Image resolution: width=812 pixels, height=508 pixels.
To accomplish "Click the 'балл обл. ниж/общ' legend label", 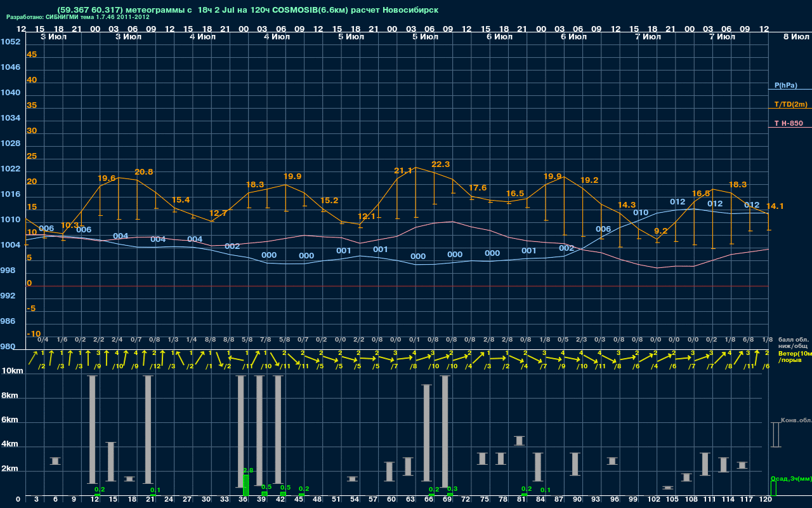I will coord(793,342).
